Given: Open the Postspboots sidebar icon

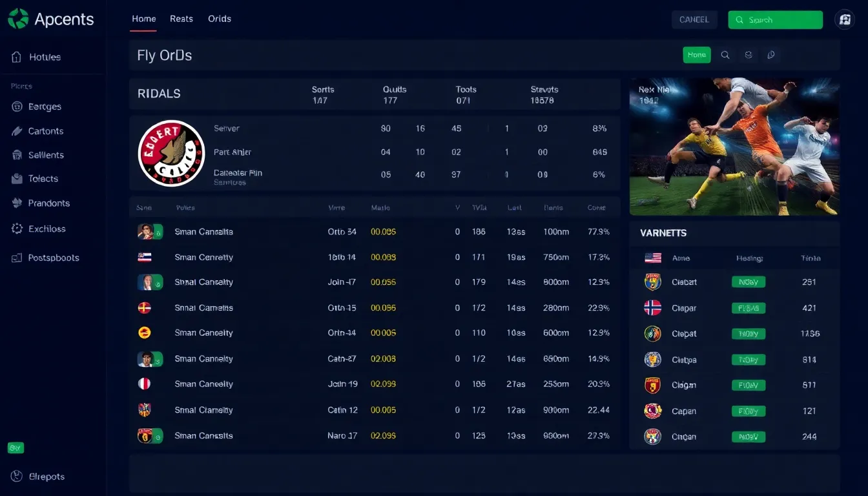Looking at the screenshot, I should click(17, 258).
